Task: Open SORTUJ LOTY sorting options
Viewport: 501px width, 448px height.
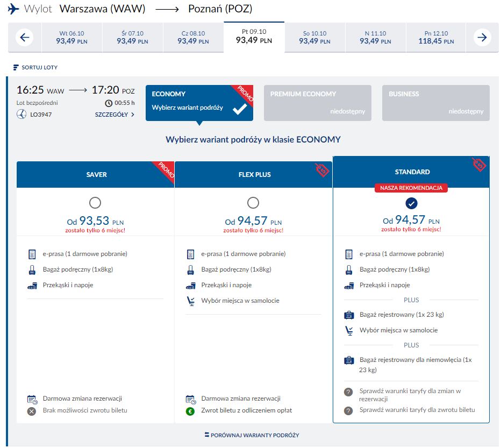Action: click(35, 67)
